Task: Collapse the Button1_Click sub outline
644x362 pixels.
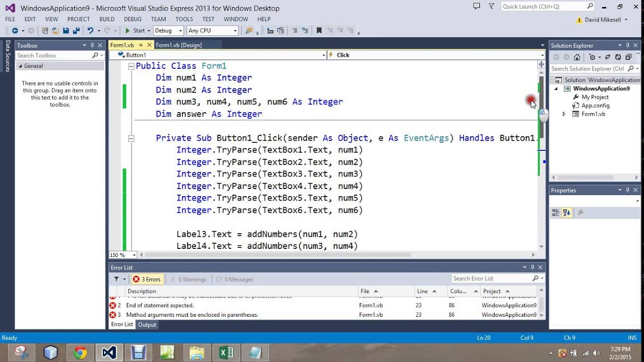Action: (x=131, y=138)
